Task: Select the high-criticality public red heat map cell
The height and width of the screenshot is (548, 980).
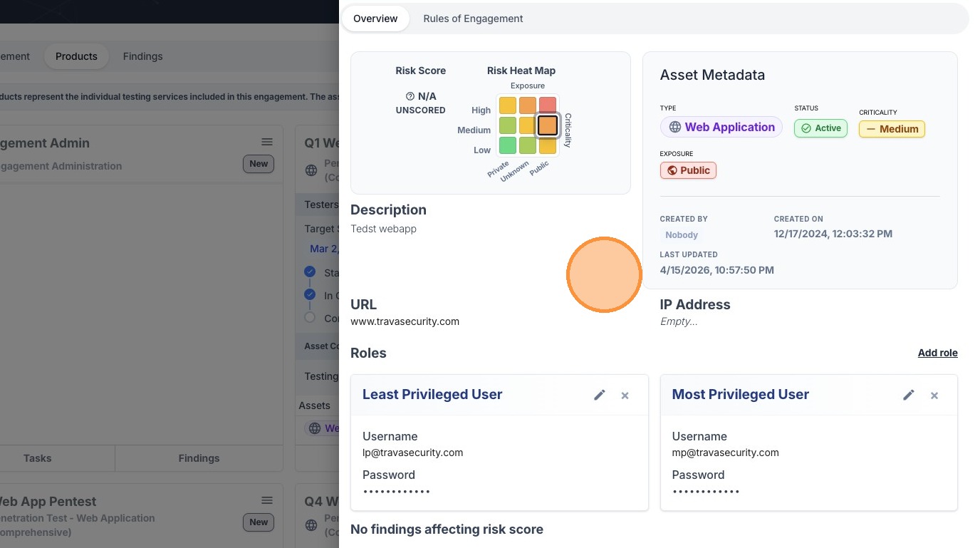Action: pyautogui.click(x=548, y=105)
